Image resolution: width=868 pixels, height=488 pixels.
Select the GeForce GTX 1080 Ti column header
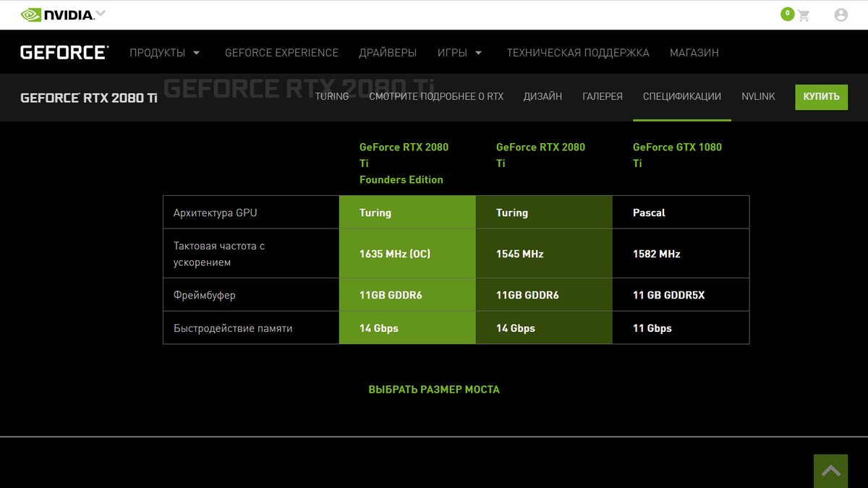tap(677, 155)
